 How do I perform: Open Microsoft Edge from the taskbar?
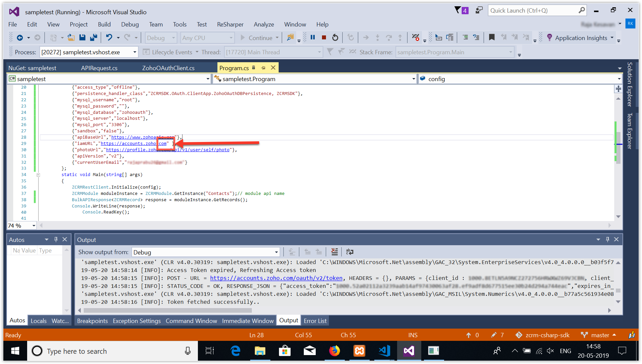tap(235, 351)
